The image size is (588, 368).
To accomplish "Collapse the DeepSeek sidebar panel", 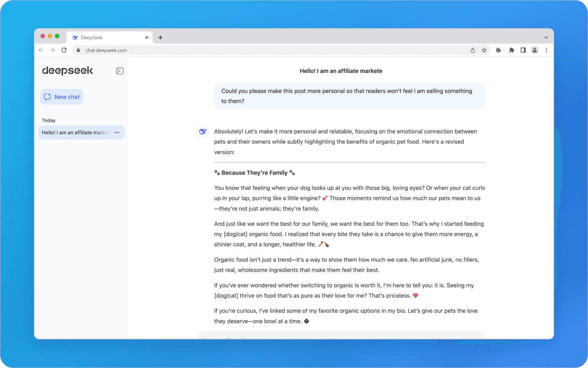I will [120, 71].
